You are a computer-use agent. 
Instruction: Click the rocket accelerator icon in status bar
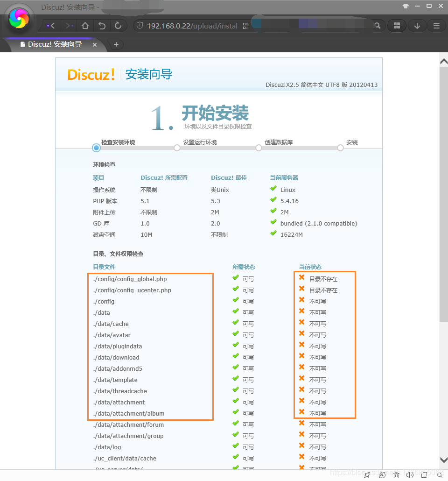366,475
